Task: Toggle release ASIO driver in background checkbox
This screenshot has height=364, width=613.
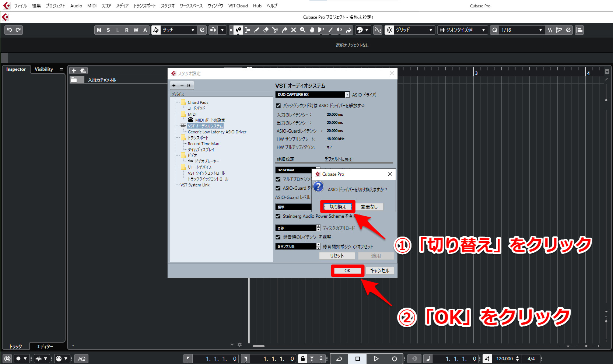Action: tap(278, 105)
